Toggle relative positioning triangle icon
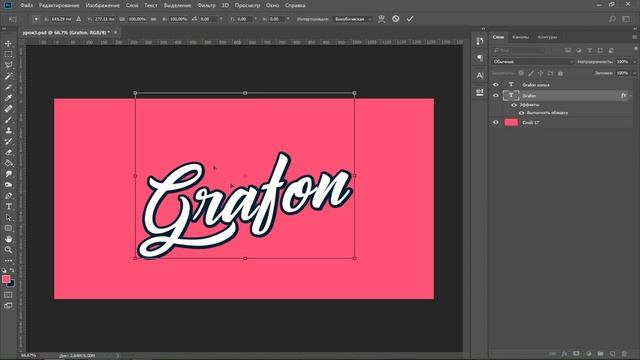 pos(79,19)
